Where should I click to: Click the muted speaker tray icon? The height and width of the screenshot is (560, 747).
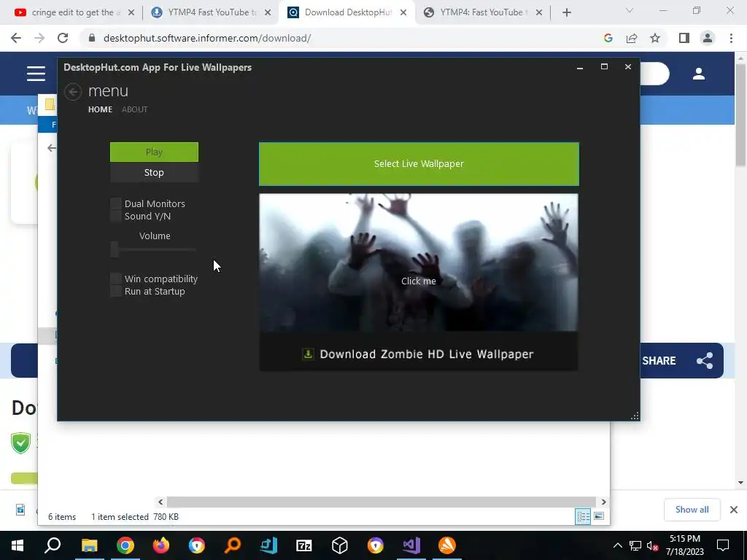[652, 545]
